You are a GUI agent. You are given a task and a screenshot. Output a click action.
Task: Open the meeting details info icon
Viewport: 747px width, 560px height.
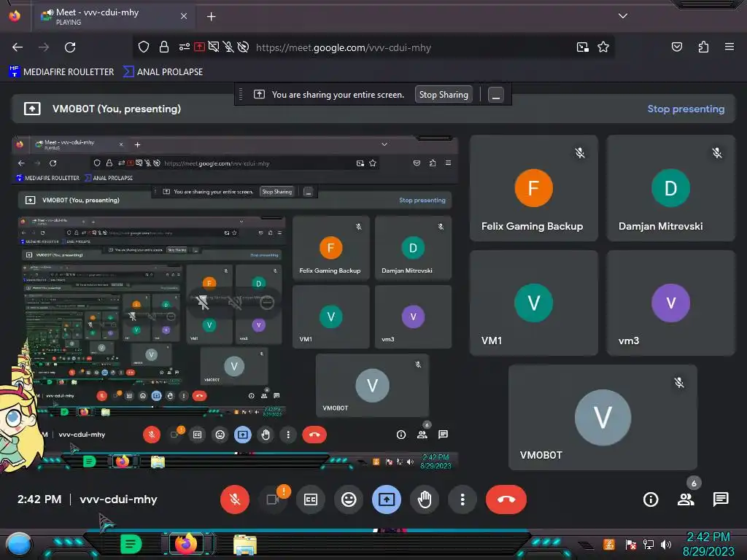pos(651,499)
